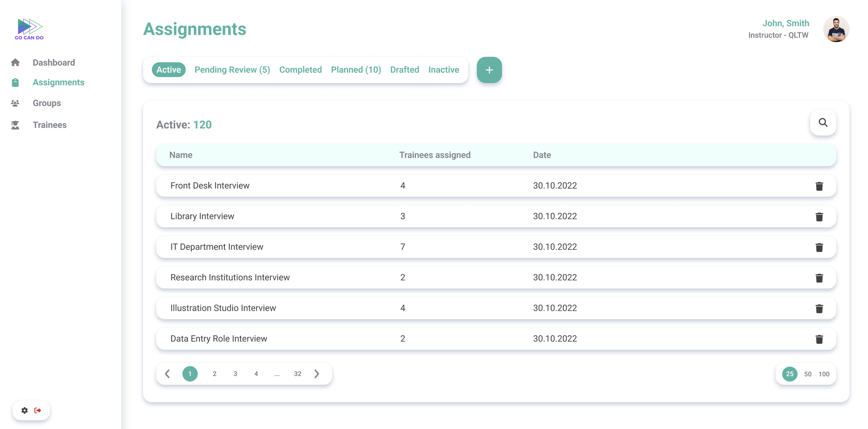Switch to Pending Review tab
The width and height of the screenshot is (868, 429).
232,70
